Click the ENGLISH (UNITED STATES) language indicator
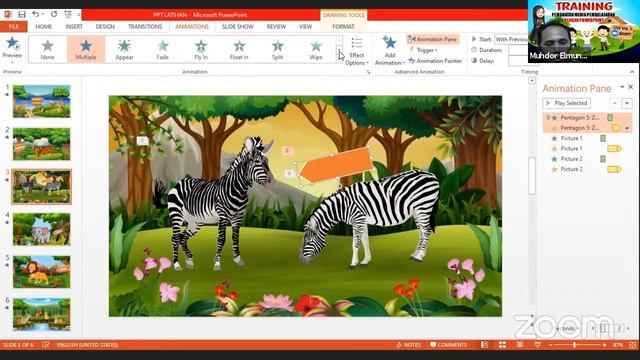Viewport: 640px width, 360px height. (87, 345)
